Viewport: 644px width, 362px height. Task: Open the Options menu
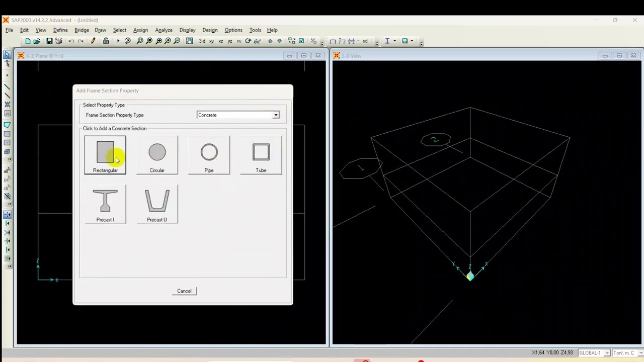pyautogui.click(x=233, y=30)
